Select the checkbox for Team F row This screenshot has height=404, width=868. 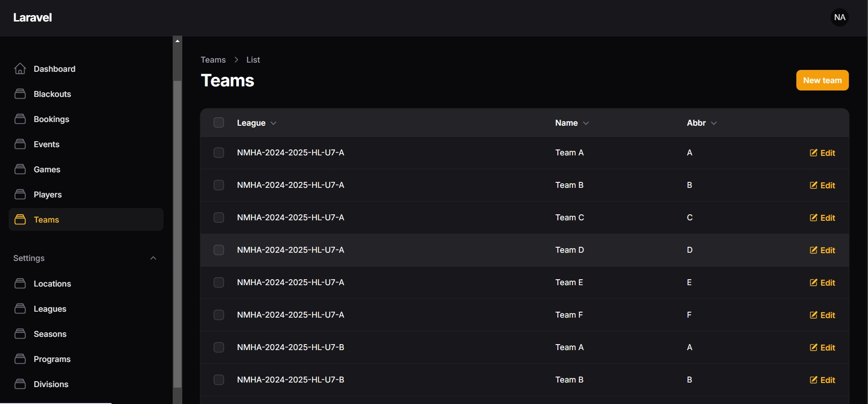tap(219, 315)
